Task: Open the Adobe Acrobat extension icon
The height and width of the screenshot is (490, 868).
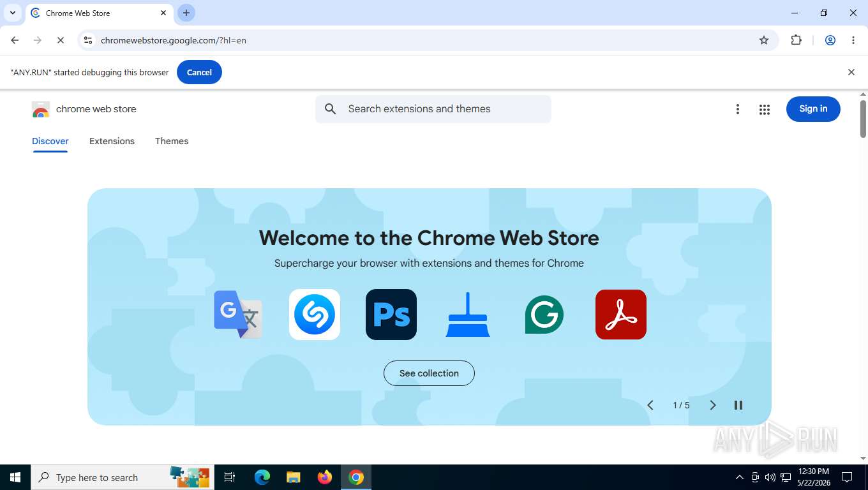Action: [x=621, y=315]
